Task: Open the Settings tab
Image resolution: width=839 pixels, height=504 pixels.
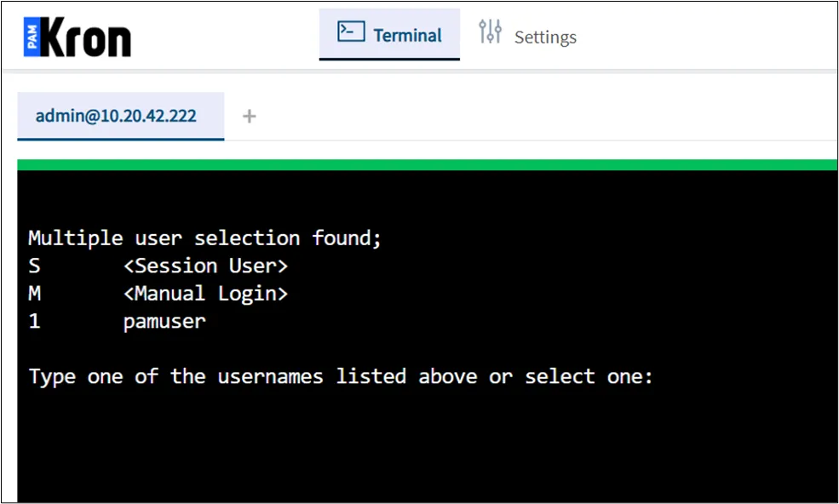Action: coord(527,34)
